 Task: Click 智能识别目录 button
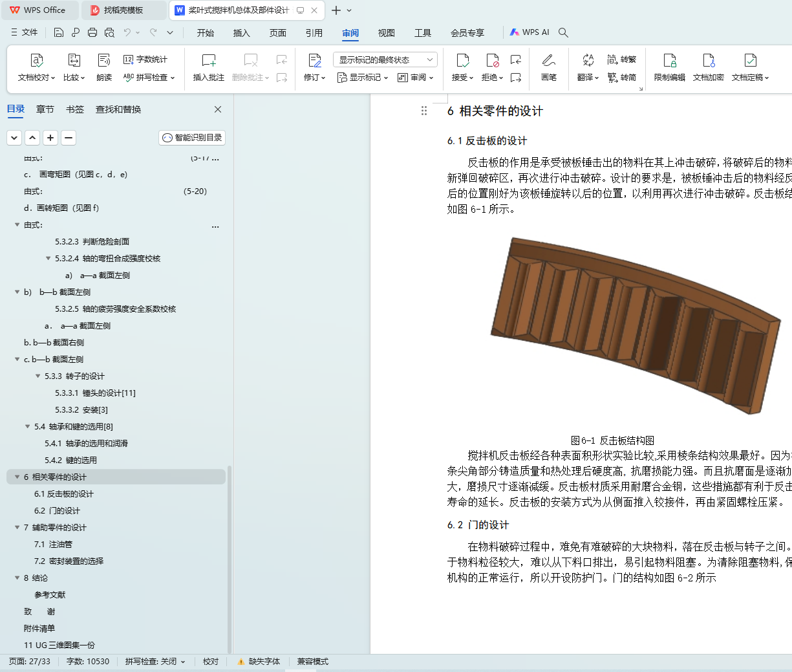click(192, 138)
